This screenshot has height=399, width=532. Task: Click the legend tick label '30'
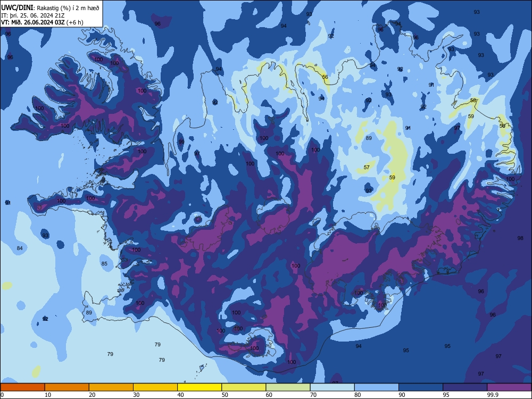pos(136,395)
